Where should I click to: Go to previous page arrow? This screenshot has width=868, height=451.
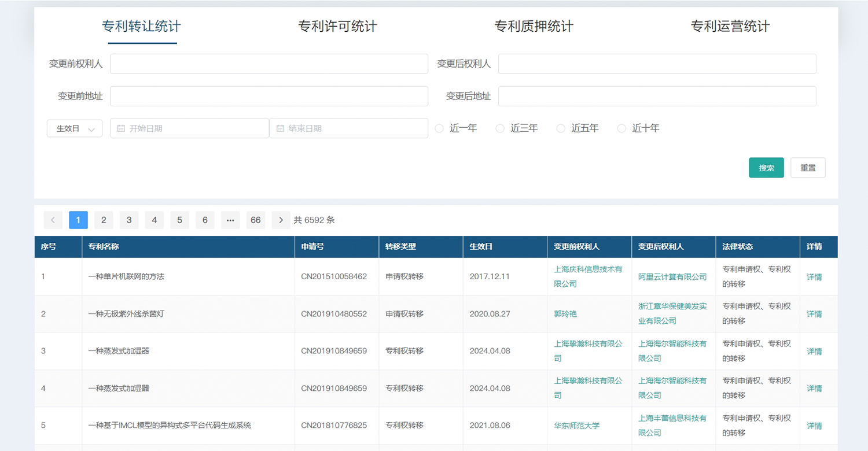53,220
